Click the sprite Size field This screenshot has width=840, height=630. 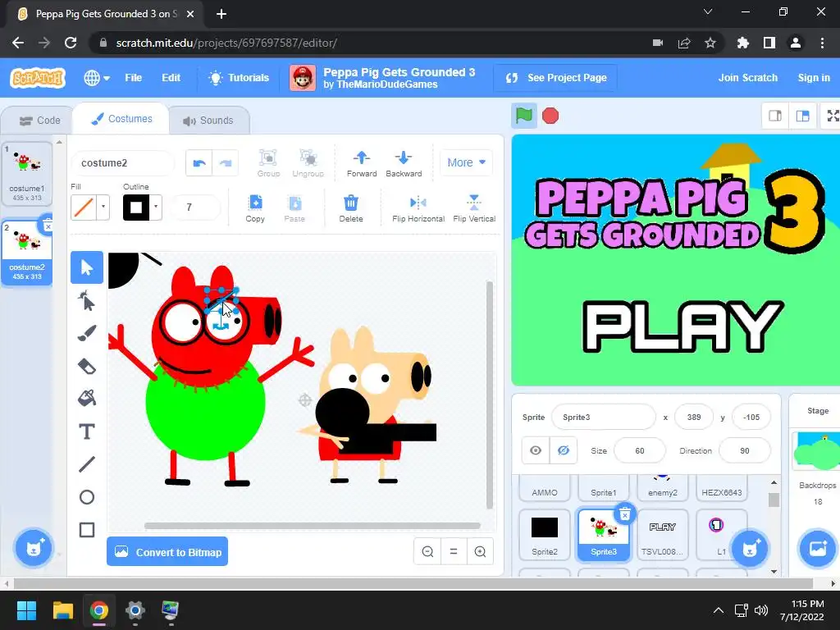[x=640, y=450]
